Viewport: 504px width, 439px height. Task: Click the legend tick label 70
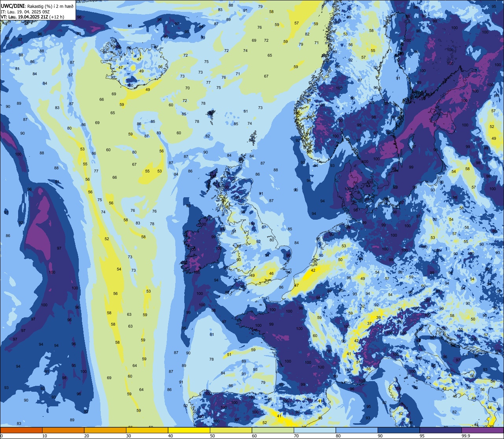coord(296,436)
